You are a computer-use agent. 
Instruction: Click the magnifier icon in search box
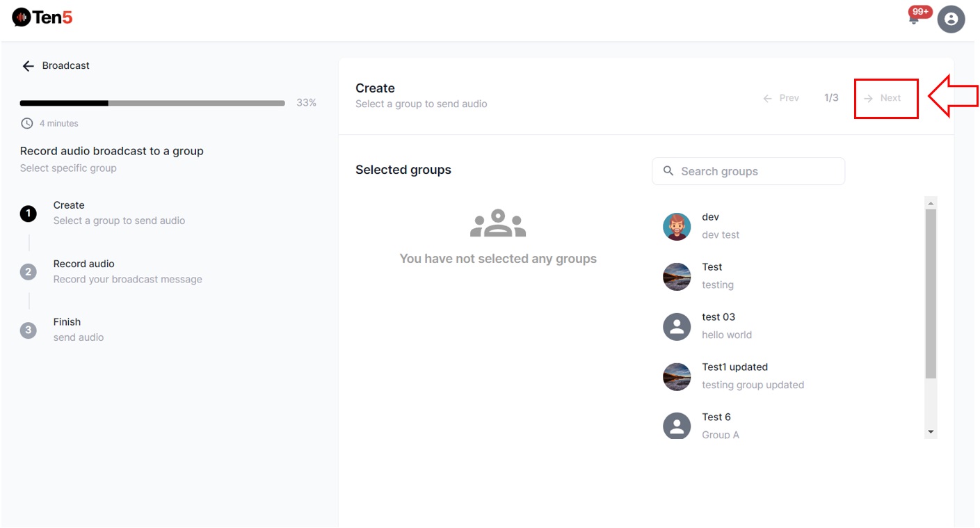pyautogui.click(x=668, y=171)
